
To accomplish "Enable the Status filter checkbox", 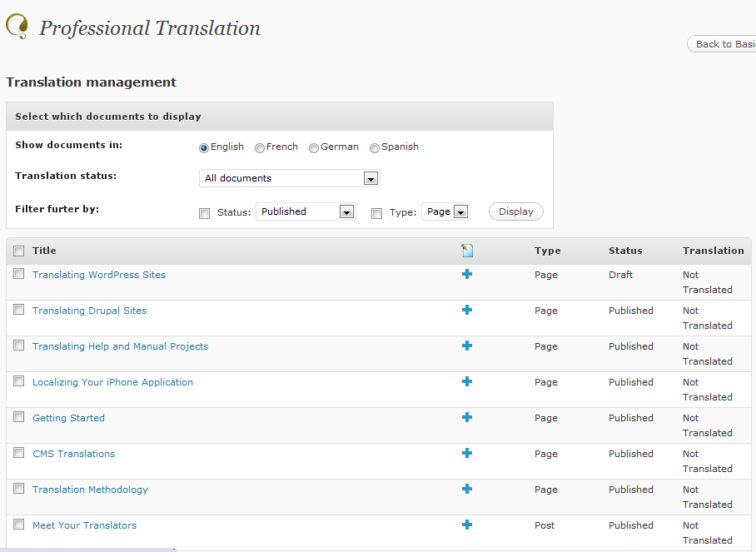I will pos(205,213).
